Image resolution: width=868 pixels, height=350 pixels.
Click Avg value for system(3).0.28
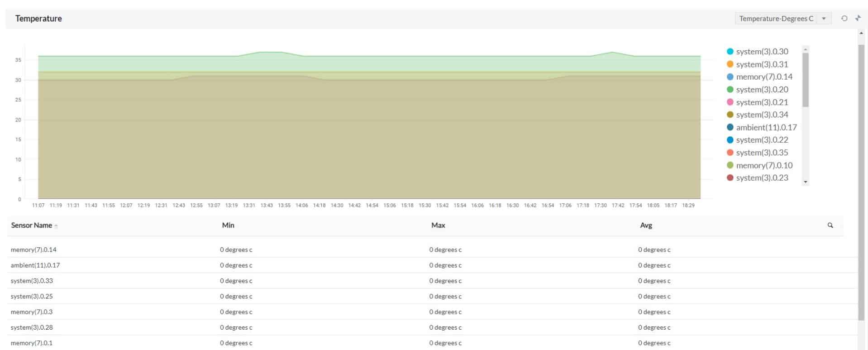click(654, 327)
